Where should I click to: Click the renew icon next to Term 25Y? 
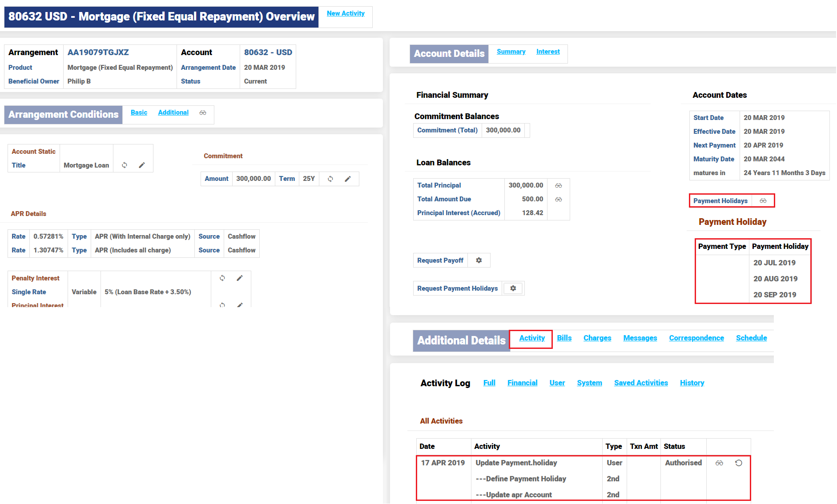[330, 179]
